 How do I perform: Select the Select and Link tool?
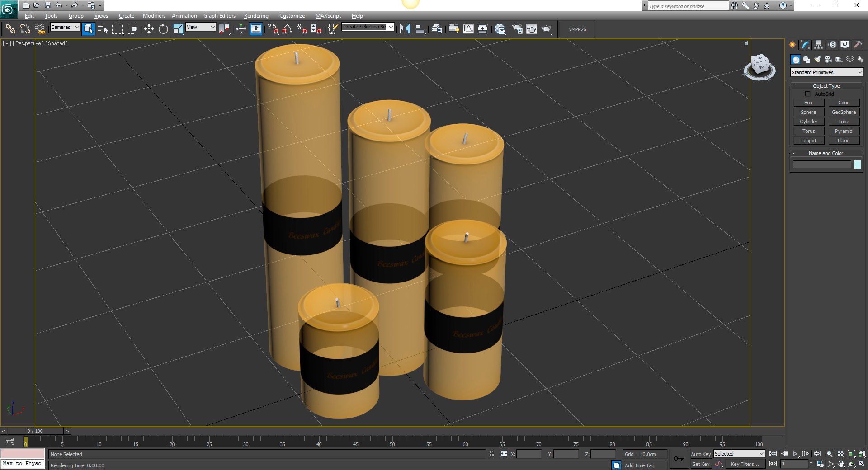coord(10,29)
